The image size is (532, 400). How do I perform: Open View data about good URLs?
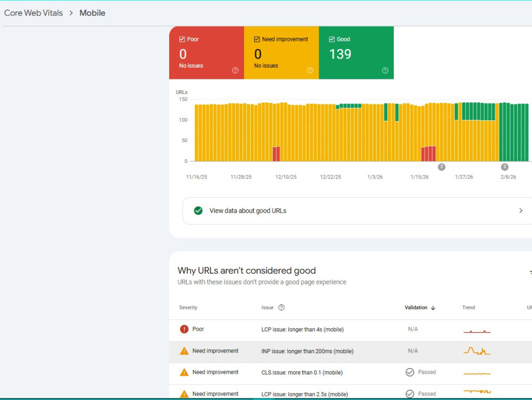(358, 211)
